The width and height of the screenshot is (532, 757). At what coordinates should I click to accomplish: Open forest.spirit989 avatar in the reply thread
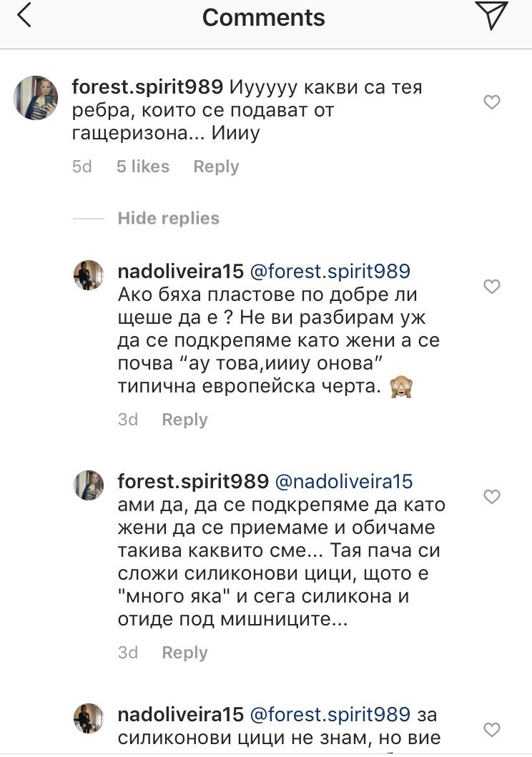coord(89,485)
